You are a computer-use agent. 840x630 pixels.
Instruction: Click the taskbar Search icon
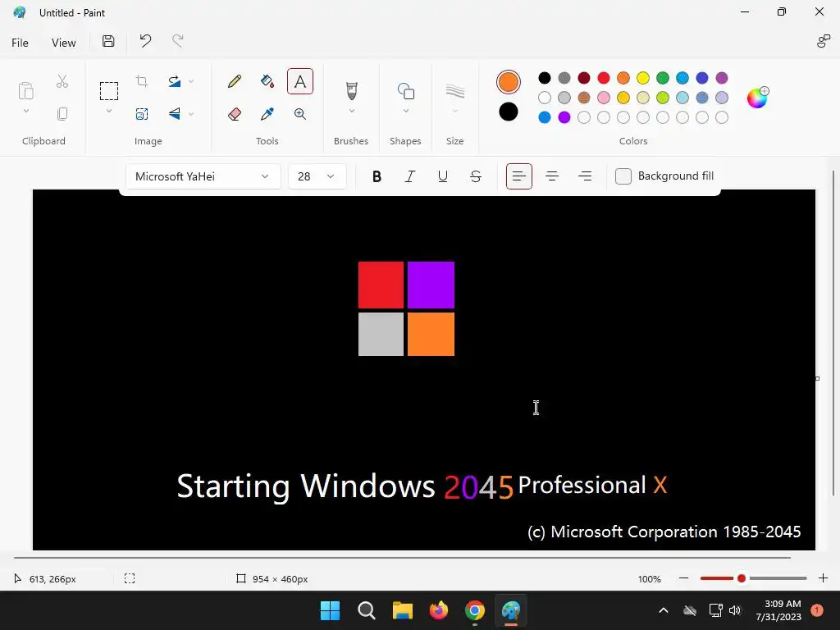pos(367,610)
